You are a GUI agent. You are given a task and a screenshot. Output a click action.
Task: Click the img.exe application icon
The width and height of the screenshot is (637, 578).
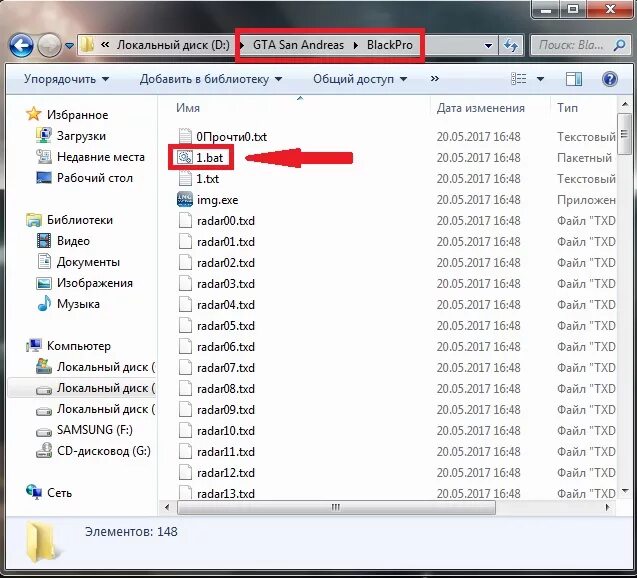[185, 199]
